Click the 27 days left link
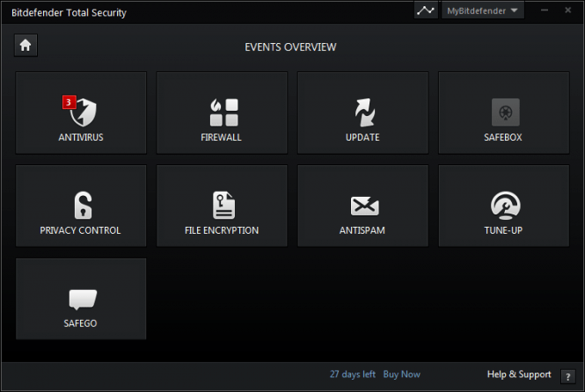The image size is (585, 392). [x=353, y=374]
